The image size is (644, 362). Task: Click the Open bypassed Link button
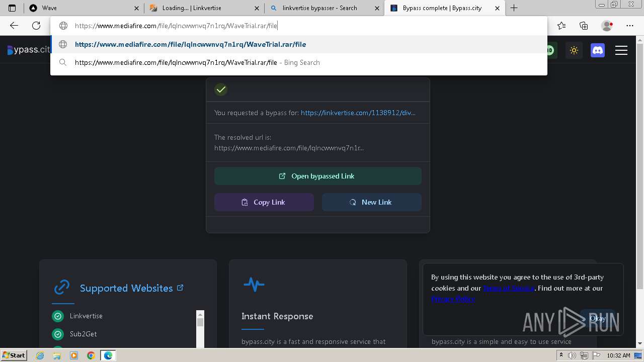click(x=318, y=176)
